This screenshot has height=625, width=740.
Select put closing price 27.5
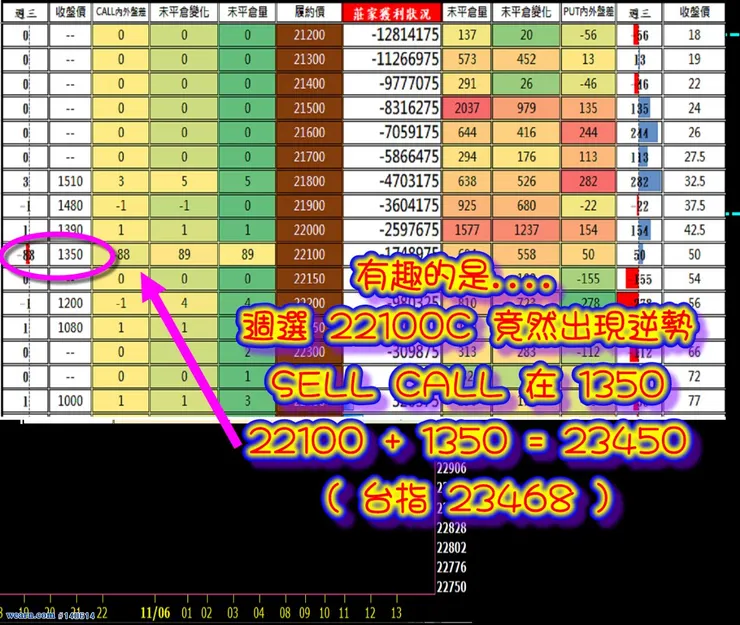[694, 157]
